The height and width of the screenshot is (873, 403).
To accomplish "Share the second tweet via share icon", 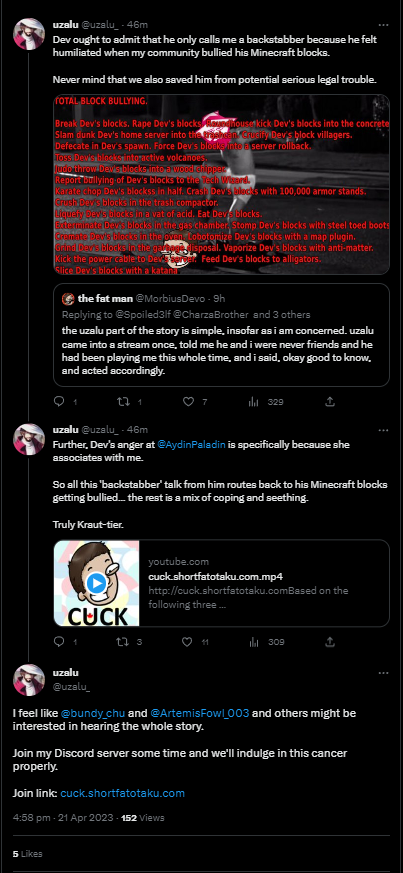I will (x=330, y=642).
